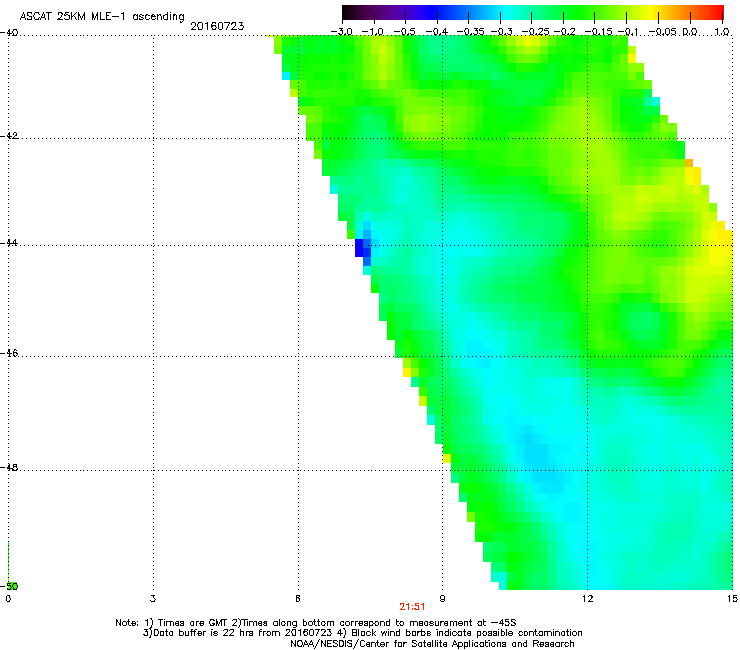Image resolution: width=740 pixels, height=650 pixels.
Task: Click the colorbar label '-0.25'
Action: [535, 32]
